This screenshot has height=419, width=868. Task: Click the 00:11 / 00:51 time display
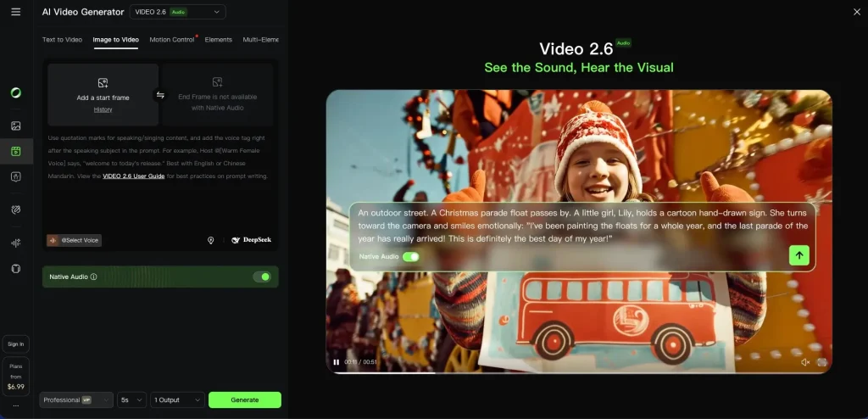coord(360,362)
